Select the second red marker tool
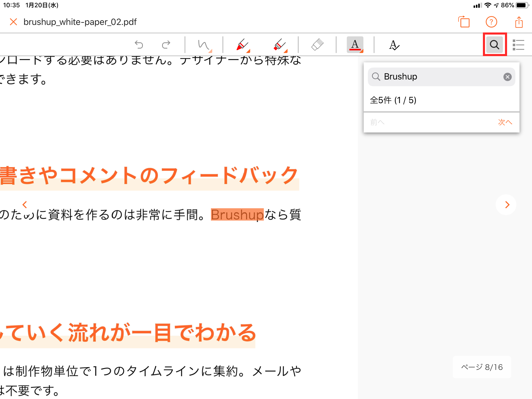 coord(280,45)
